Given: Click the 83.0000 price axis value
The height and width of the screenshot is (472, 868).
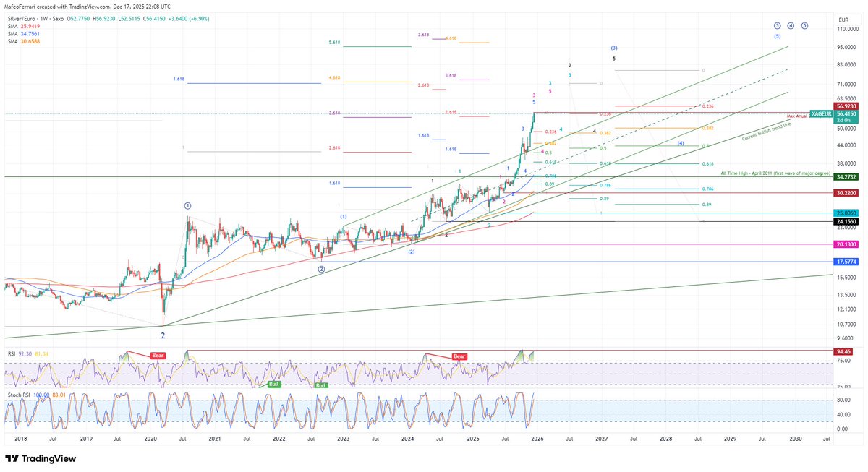Looking at the screenshot, I should (x=846, y=65).
